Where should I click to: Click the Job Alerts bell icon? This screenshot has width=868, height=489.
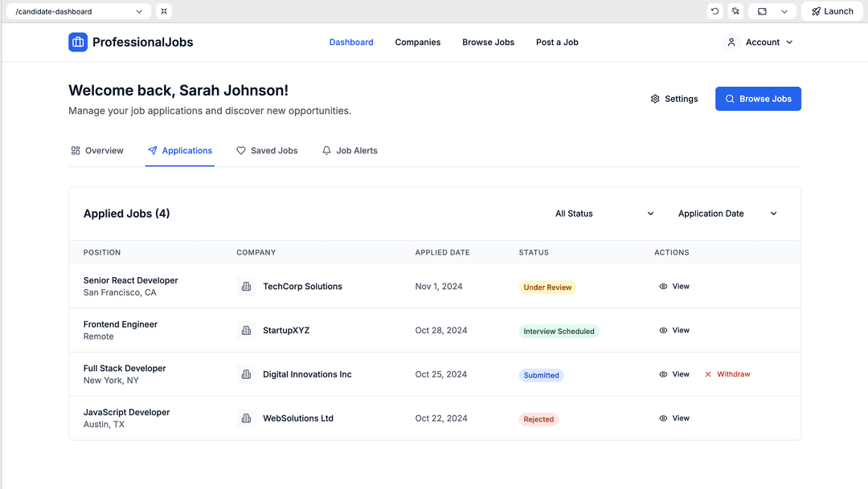325,150
